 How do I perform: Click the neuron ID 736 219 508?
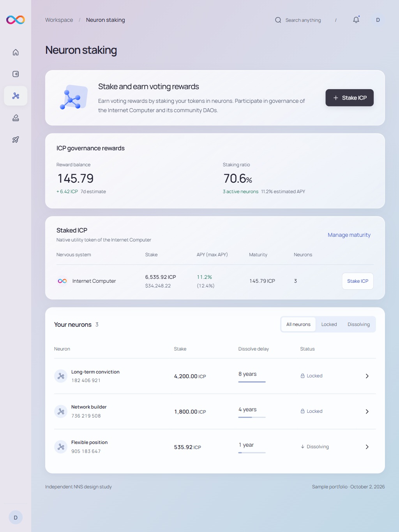coord(86,416)
